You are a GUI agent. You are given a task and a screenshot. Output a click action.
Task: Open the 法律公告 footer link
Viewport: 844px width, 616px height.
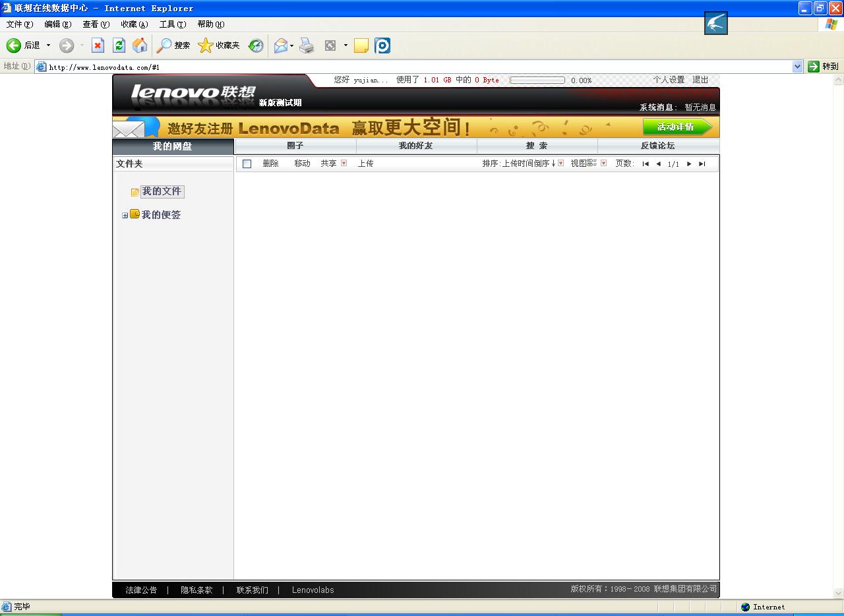click(x=141, y=590)
